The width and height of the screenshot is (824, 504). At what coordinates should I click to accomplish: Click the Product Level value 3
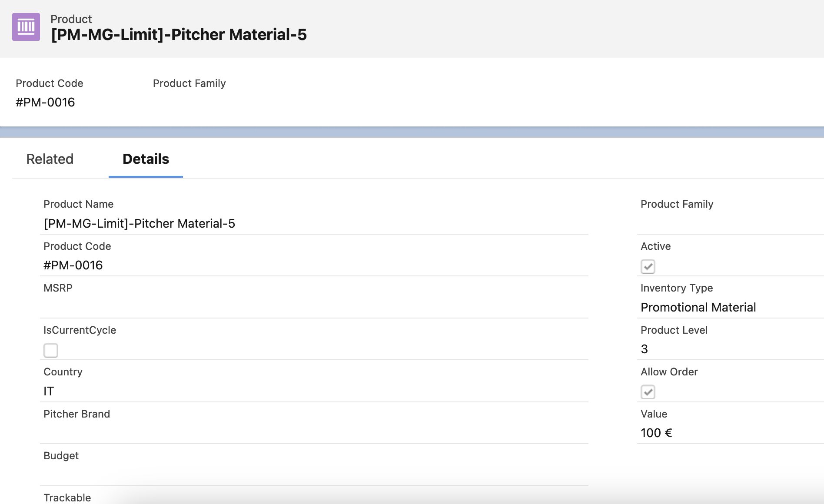(x=644, y=349)
